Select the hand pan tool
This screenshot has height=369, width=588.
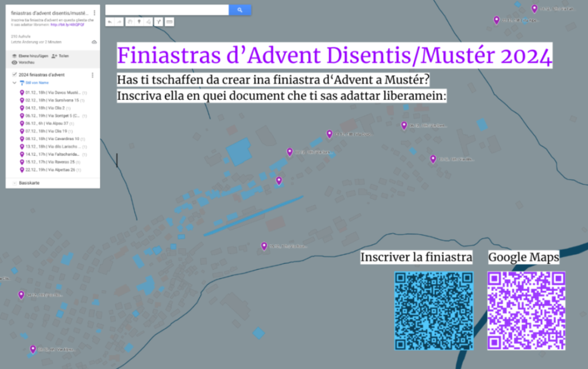[130, 22]
